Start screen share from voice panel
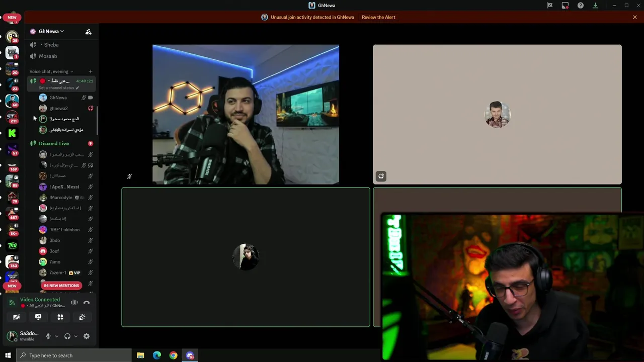The width and height of the screenshot is (644, 362). tap(38, 317)
